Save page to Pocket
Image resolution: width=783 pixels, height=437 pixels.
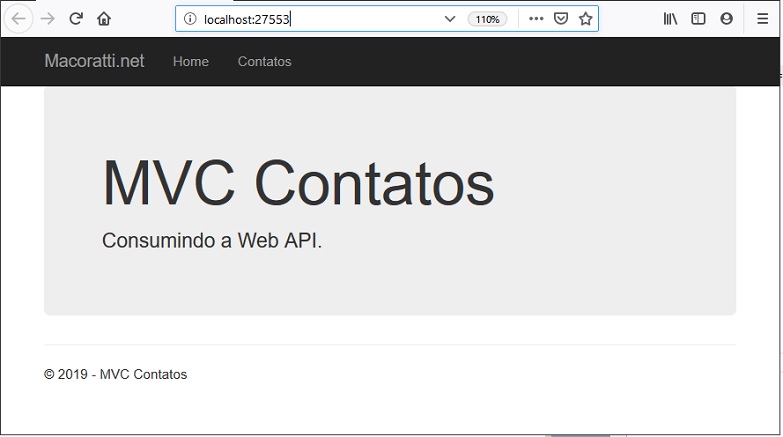pos(561,19)
